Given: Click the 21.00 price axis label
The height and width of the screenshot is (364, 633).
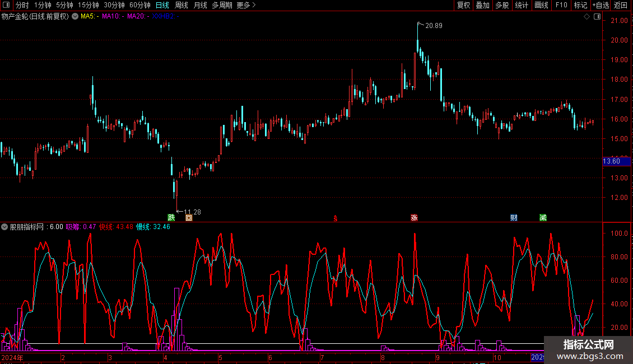Looking at the screenshot, I should tap(619, 21).
